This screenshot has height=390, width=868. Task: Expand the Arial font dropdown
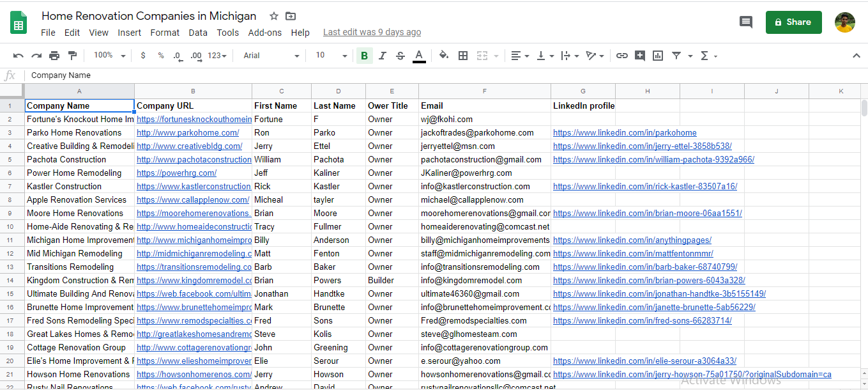271,56
